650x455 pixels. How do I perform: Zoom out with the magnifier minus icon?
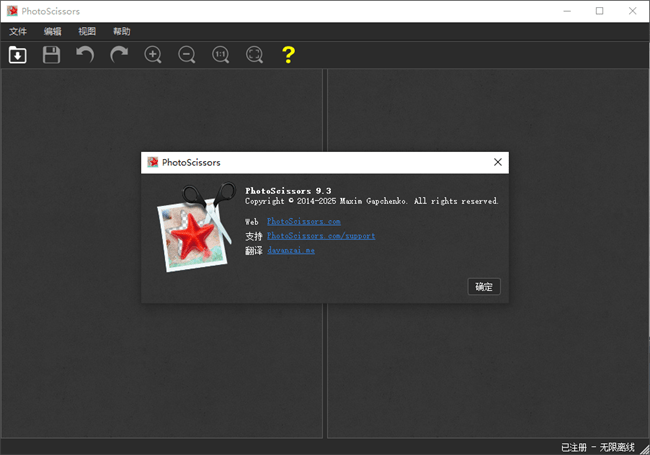187,55
